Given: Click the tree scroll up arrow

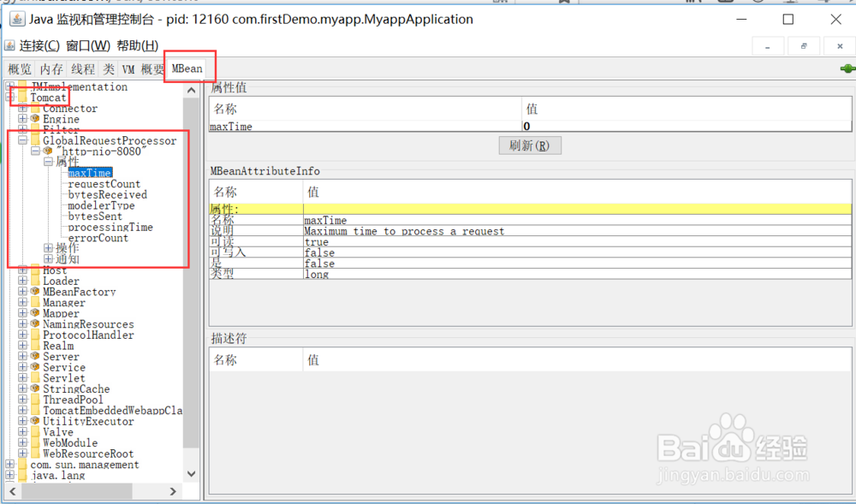Looking at the screenshot, I should coord(191,90).
